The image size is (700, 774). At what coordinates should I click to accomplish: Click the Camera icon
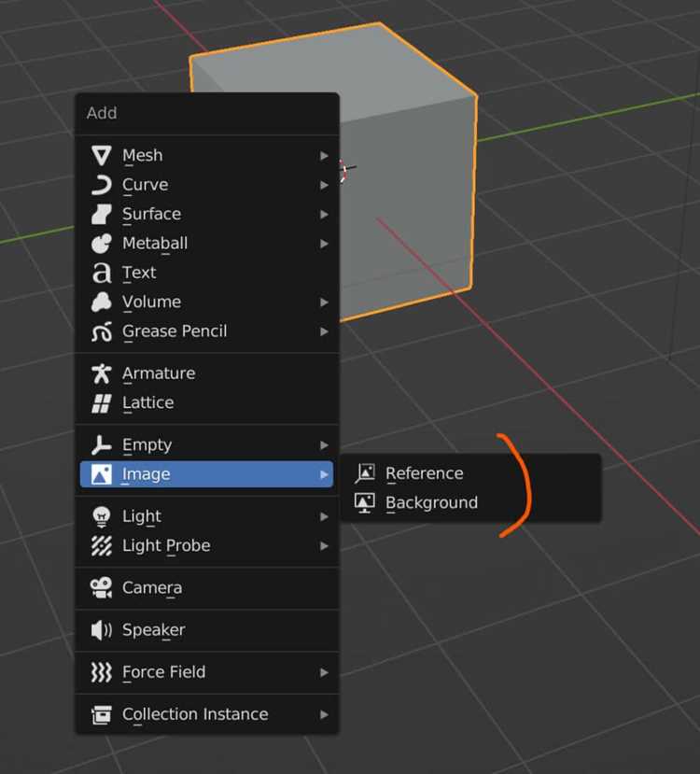(101, 588)
